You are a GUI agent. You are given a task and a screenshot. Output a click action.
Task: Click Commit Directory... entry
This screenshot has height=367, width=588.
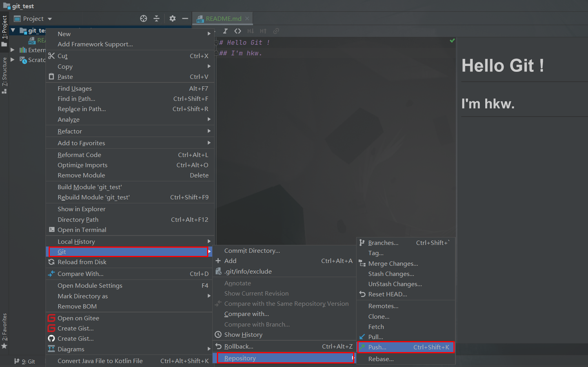click(x=284, y=250)
